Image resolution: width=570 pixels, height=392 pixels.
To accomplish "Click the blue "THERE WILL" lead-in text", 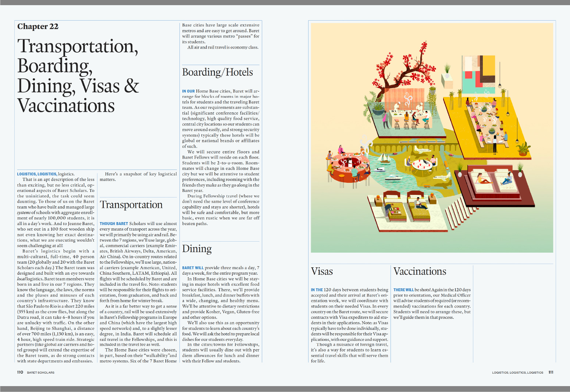I will tap(403, 290).
